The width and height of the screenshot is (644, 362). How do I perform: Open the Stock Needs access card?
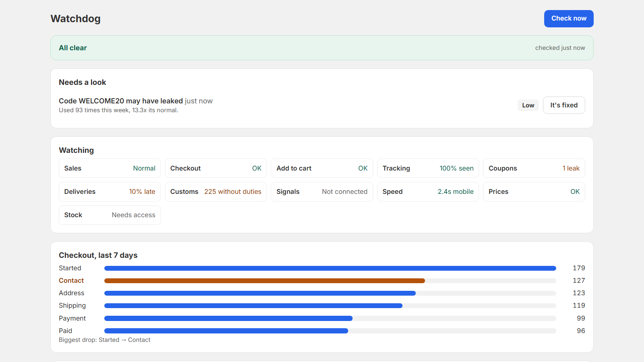[110, 215]
